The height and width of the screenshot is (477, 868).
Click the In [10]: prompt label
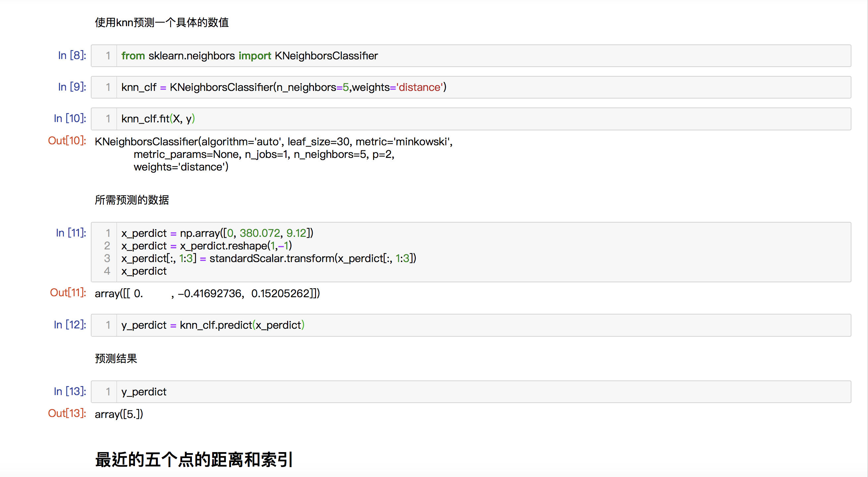pyautogui.click(x=70, y=118)
